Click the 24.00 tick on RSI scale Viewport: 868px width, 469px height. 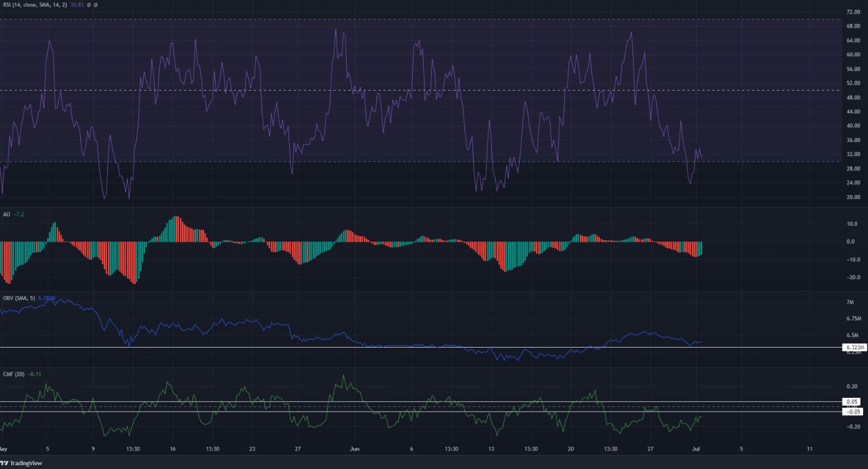(x=853, y=183)
